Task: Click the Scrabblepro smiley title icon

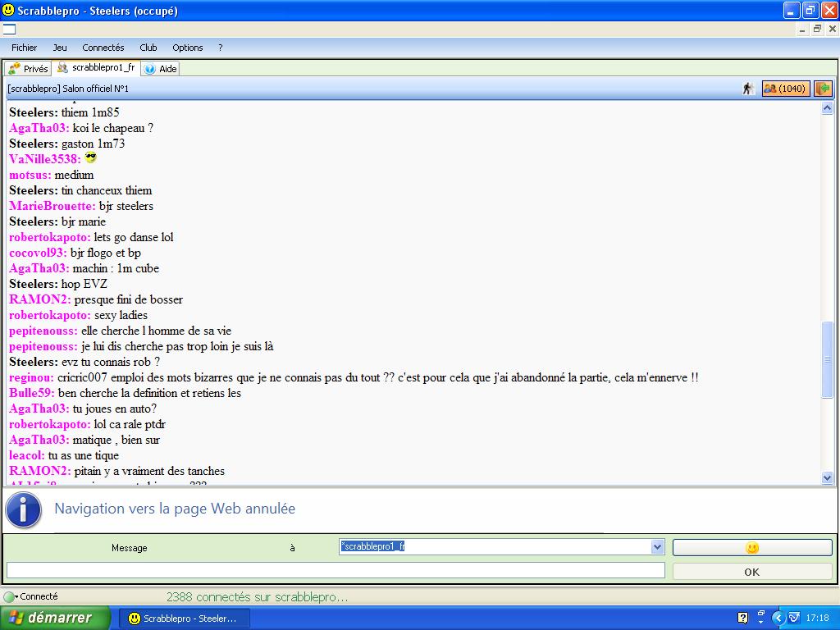Action: (8, 10)
